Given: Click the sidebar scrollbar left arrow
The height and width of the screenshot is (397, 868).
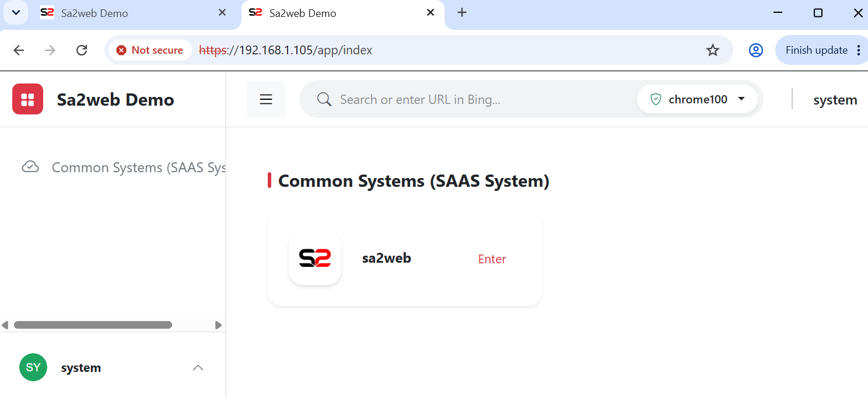Looking at the screenshot, I should tap(5, 325).
